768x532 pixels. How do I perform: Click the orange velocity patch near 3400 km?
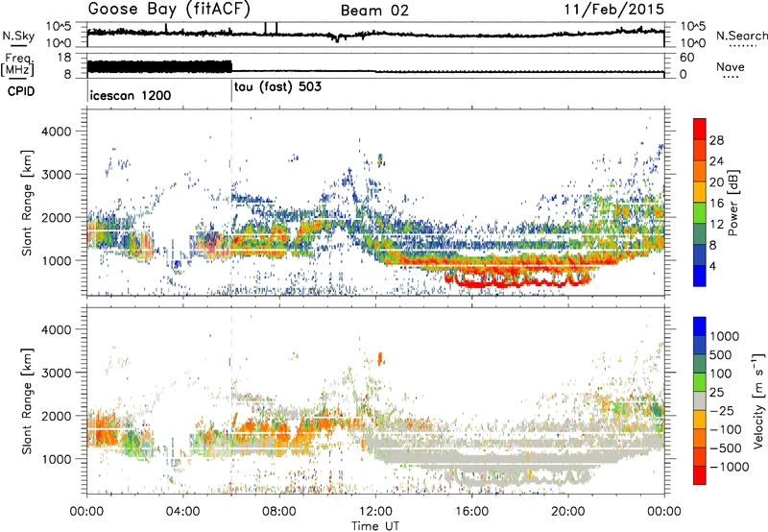[x=380, y=358]
